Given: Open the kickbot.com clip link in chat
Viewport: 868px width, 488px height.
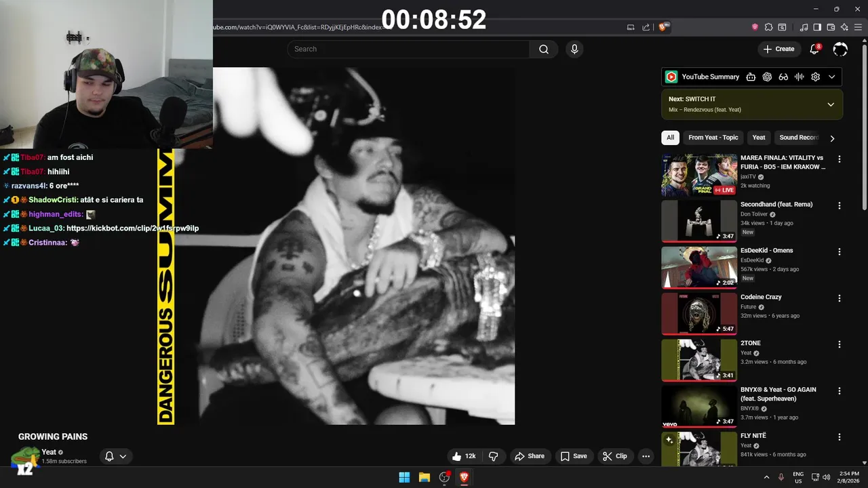Looking at the screenshot, I should tap(133, 228).
